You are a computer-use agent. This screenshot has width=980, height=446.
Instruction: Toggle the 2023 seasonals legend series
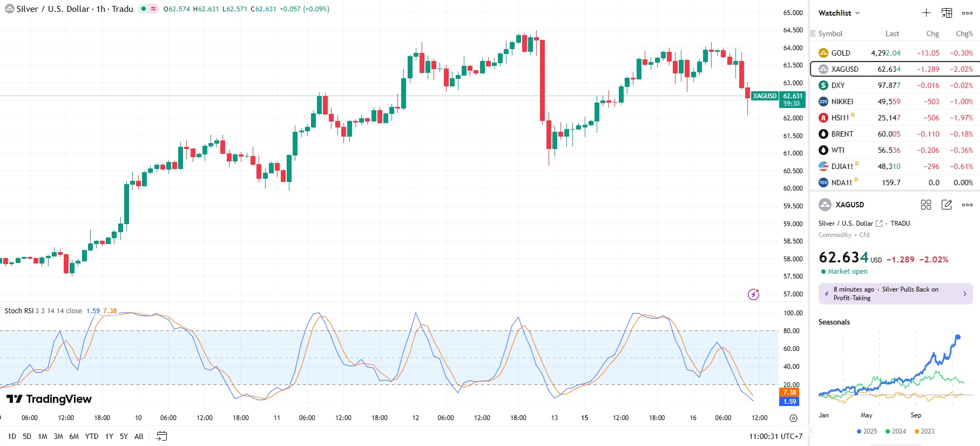(924, 431)
